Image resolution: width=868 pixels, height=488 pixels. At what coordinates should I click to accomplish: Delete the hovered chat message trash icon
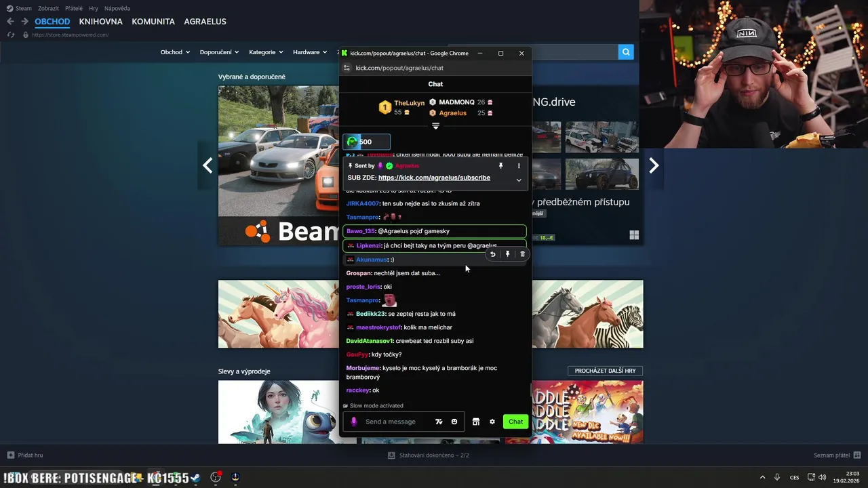(x=522, y=254)
